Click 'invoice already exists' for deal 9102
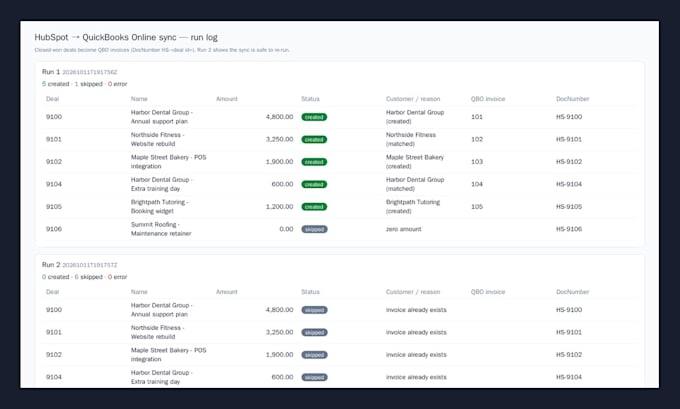This screenshot has height=409, width=680. tap(416, 355)
